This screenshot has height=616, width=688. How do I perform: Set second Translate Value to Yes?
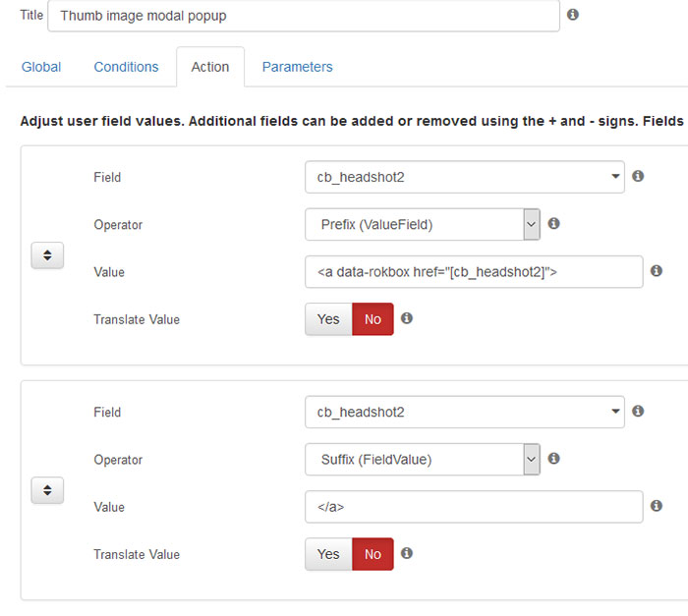(328, 554)
